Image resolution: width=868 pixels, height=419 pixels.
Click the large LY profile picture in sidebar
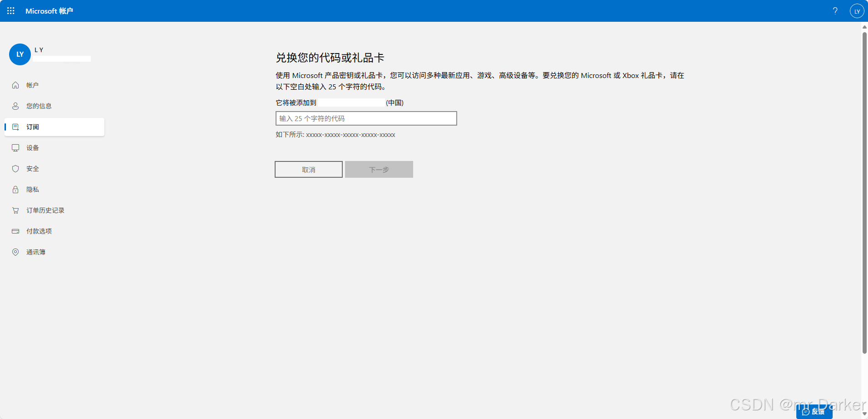[x=20, y=54]
